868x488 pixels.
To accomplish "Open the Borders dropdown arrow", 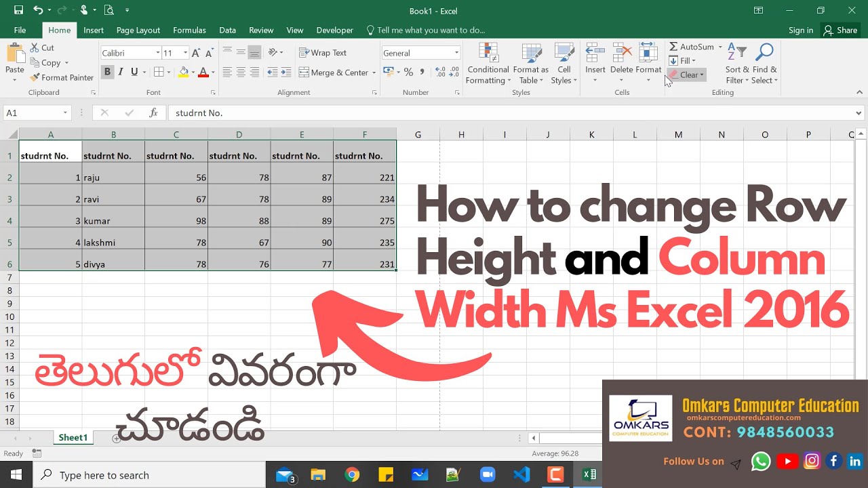I will 169,72.
